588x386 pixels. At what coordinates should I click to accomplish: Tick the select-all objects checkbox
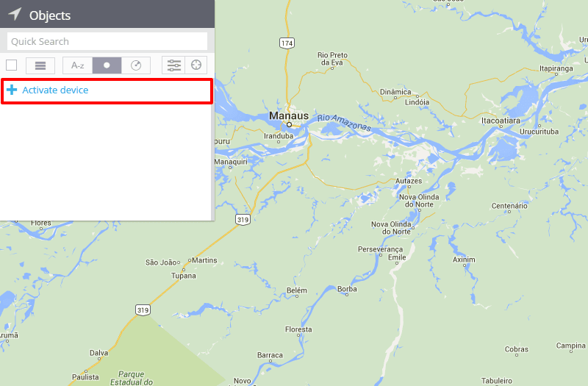11,65
